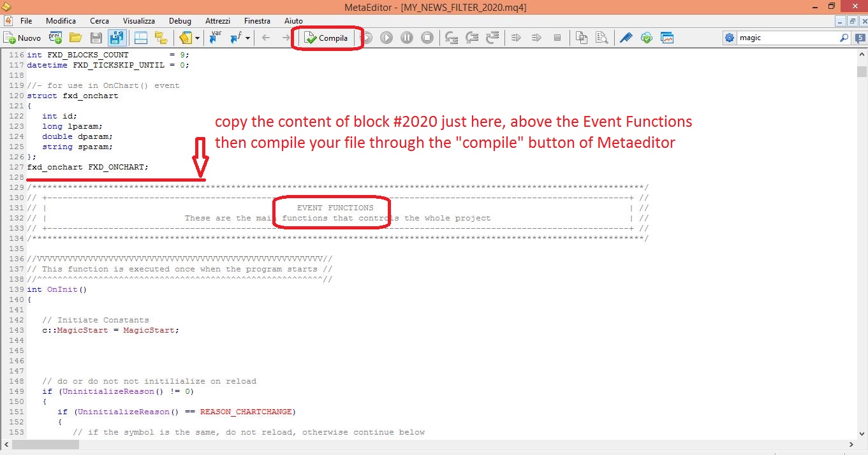This screenshot has height=455, width=868.
Task: Open the trading terminal chart icon
Action: pos(667,38)
